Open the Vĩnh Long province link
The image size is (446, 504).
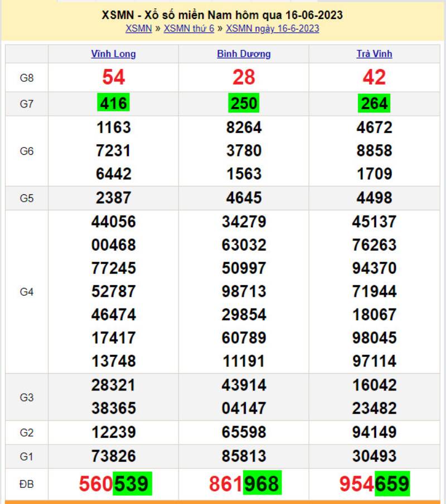113,54
